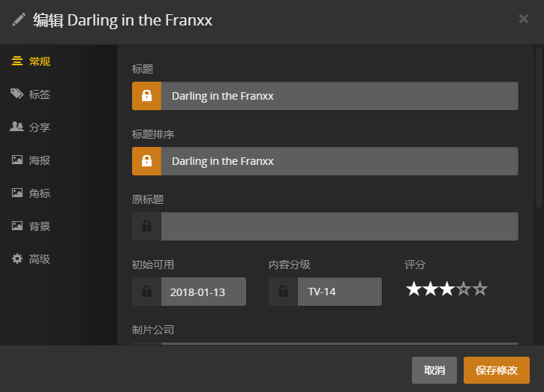
Task: Go to the 角标 banner tab
Action: coord(39,193)
